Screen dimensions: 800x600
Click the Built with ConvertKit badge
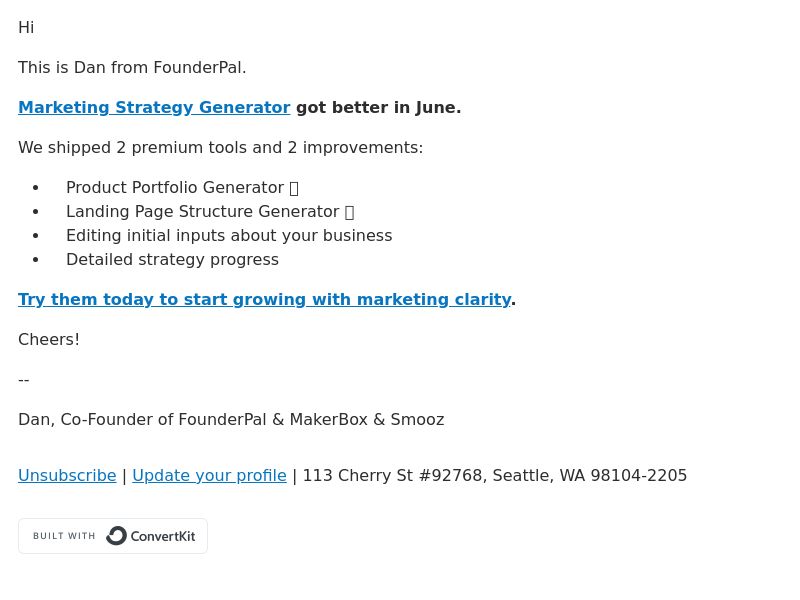[x=113, y=536]
